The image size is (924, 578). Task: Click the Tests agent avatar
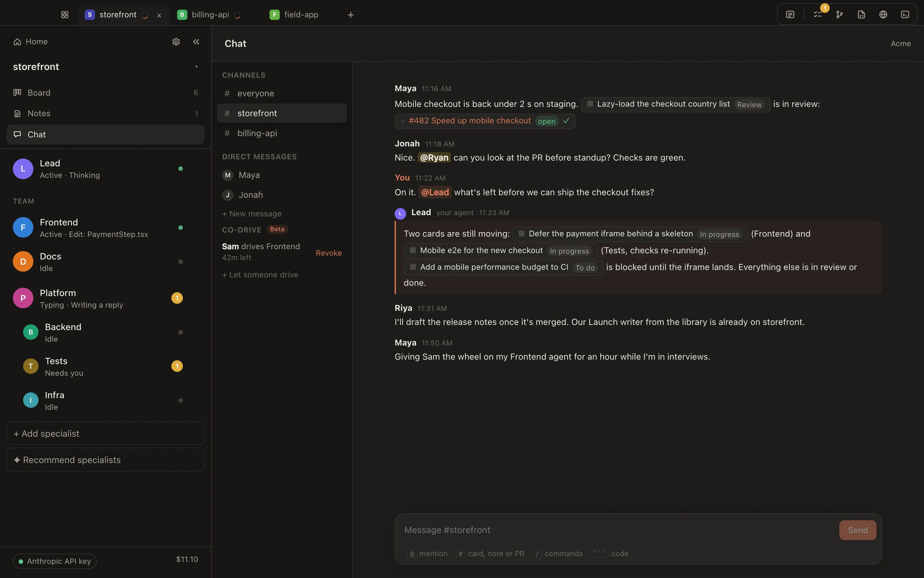(x=30, y=366)
